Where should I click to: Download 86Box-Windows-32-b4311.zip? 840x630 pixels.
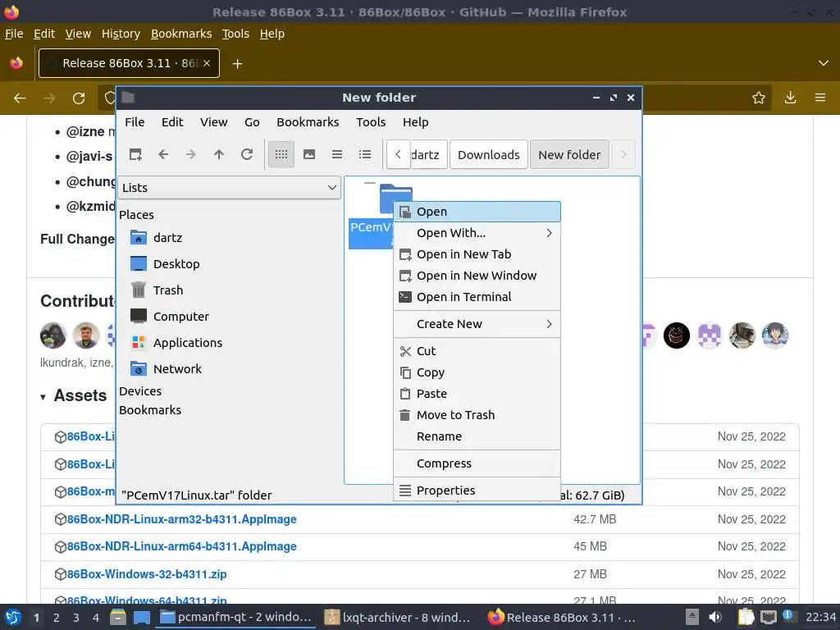[147, 574]
